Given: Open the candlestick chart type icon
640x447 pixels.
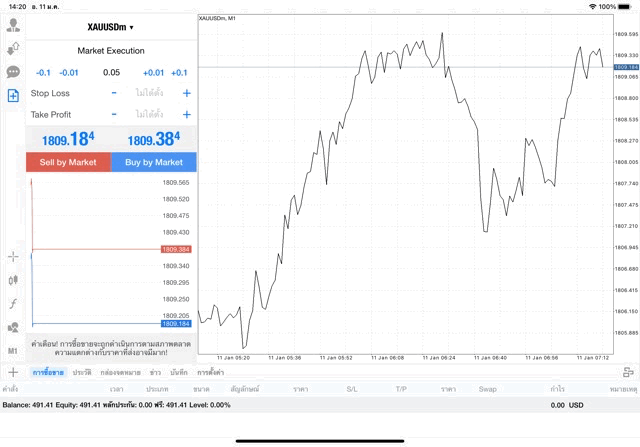Looking at the screenshot, I should [x=13, y=280].
